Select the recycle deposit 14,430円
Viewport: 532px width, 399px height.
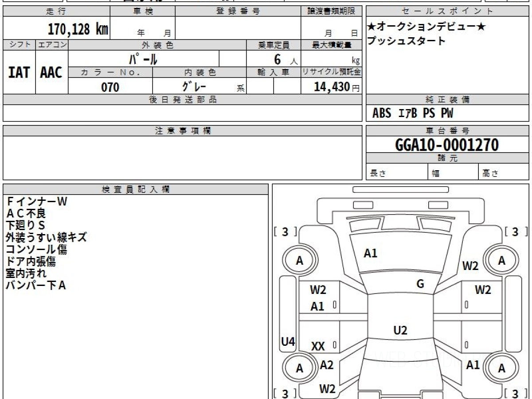[336, 87]
